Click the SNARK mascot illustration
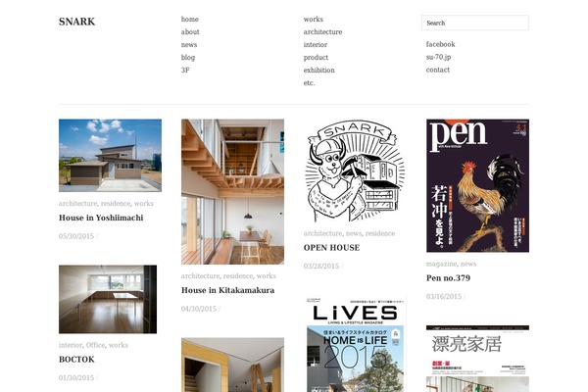 pyautogui.click(x=355, y=171)
